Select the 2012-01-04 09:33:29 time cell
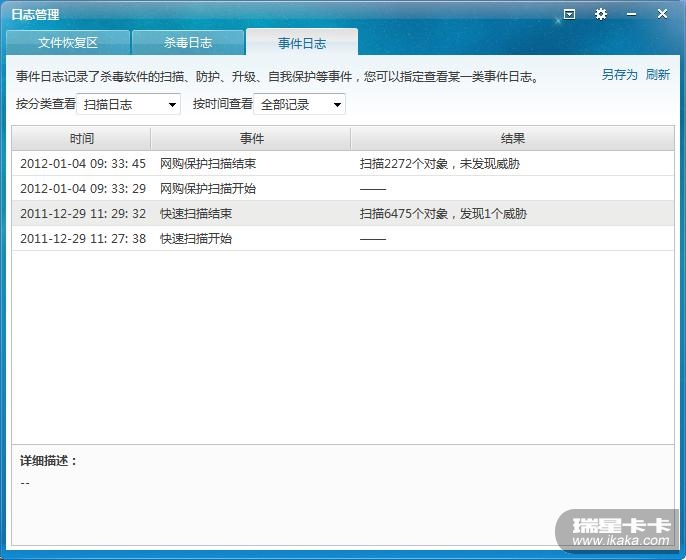This screenshot has height=560, width=686. (x=83, y=189)
